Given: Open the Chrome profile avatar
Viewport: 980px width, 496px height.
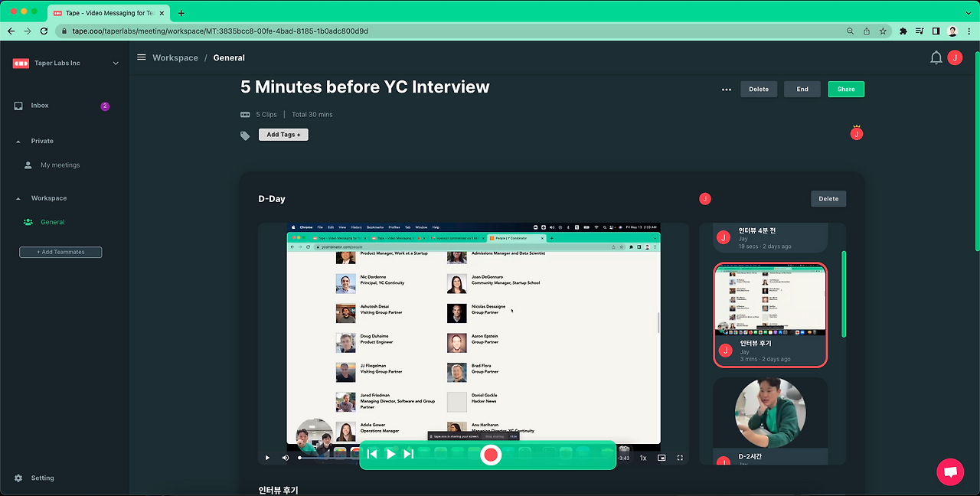Looking at the screenshot, I should [953, 31].
